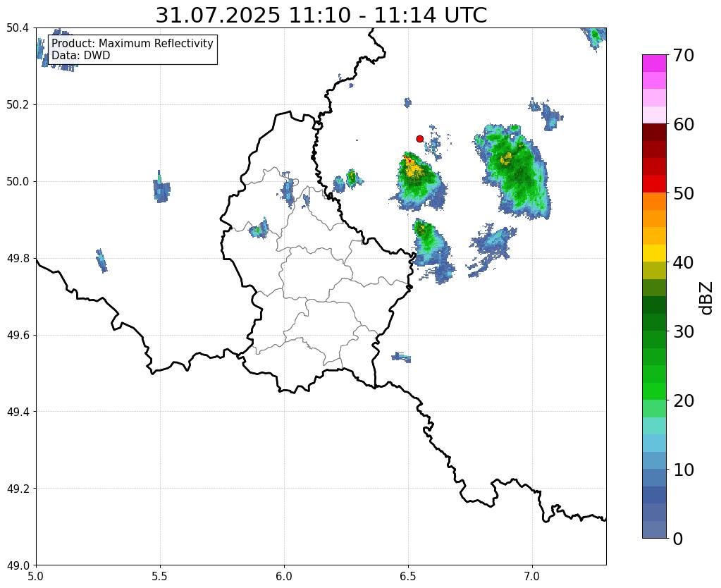The width and height of the screenshot is (721, 588).
Task: Click latitude axis label 49.2
Action: tap(18, 489)
